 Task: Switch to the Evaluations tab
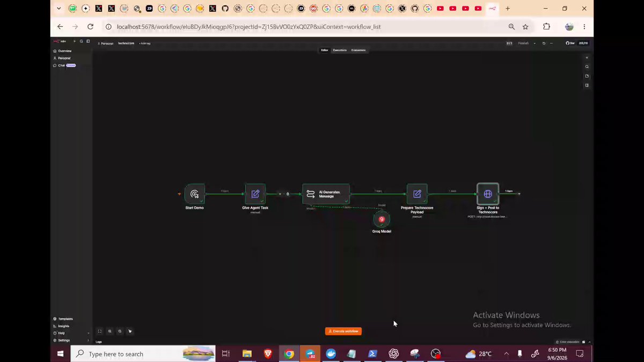358,50
